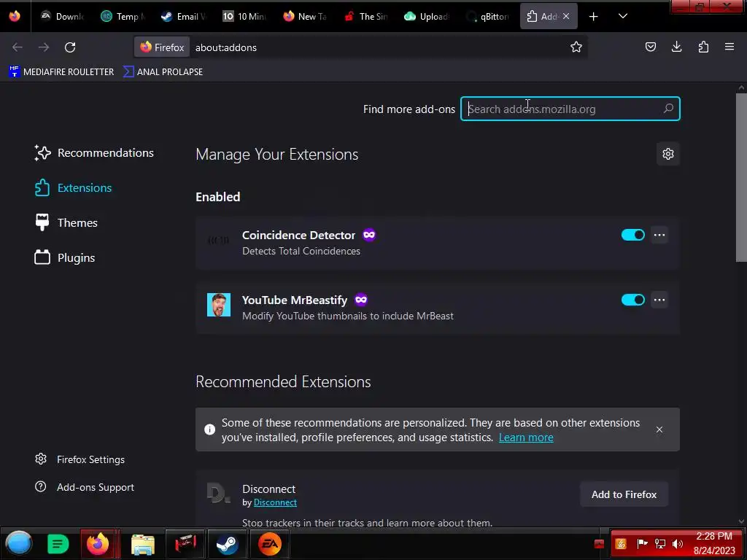747x560 pixels.
Task: Click the Disconnect extension logo icon
Action: [x=219, y=494]
